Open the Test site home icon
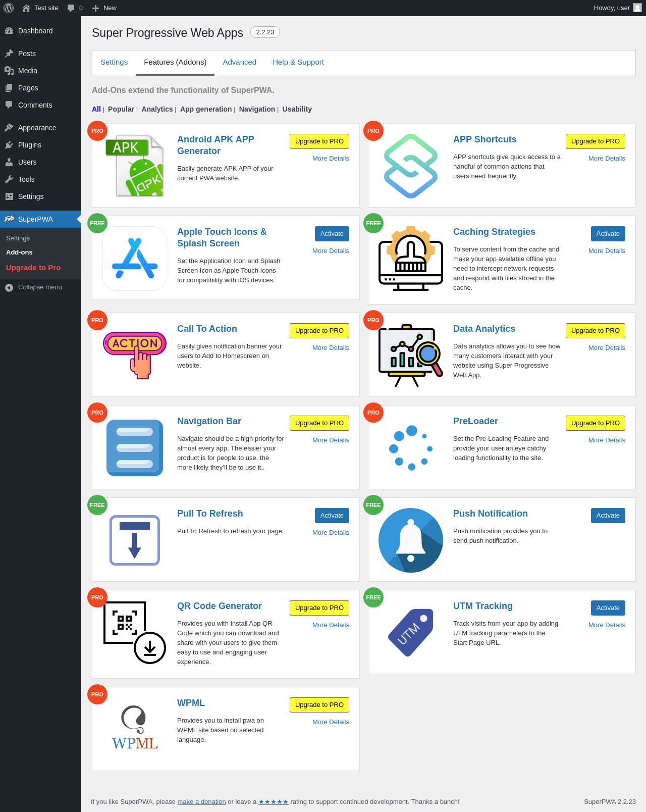The image size is (646, 812). coord(26,8)
